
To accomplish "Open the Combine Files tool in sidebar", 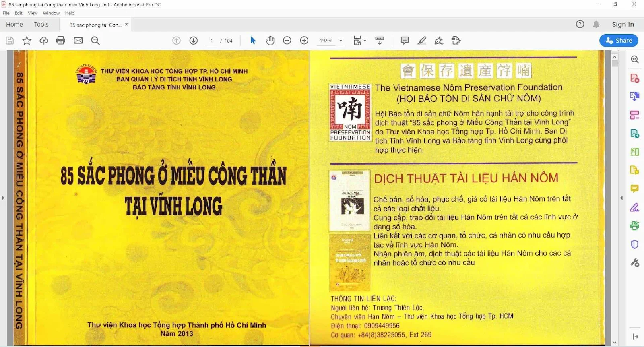I will coord(635,96).
